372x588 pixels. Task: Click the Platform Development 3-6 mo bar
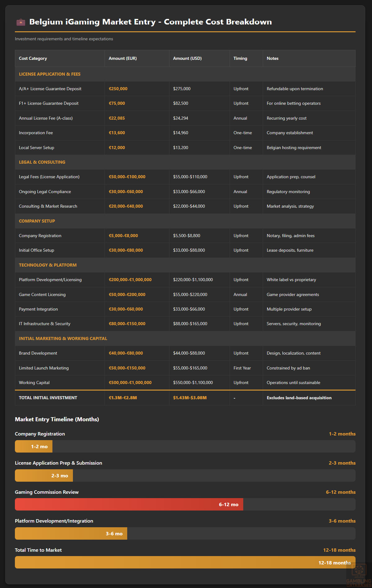click(71, 533)
